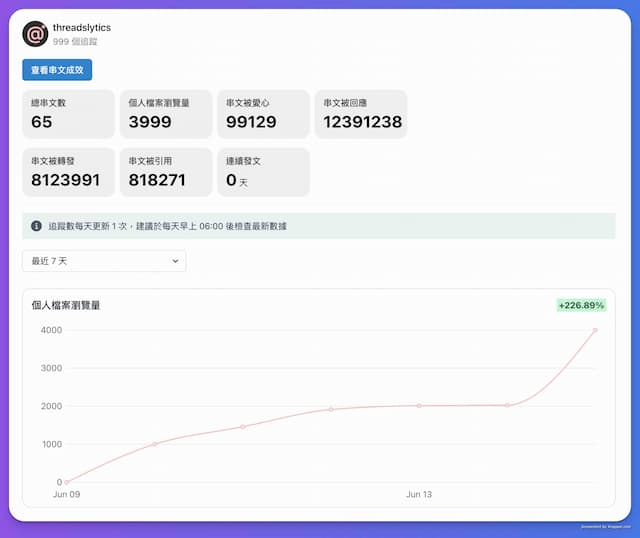Select the 連續發文 stat card
640x538 pixels.
pos(263,172)
